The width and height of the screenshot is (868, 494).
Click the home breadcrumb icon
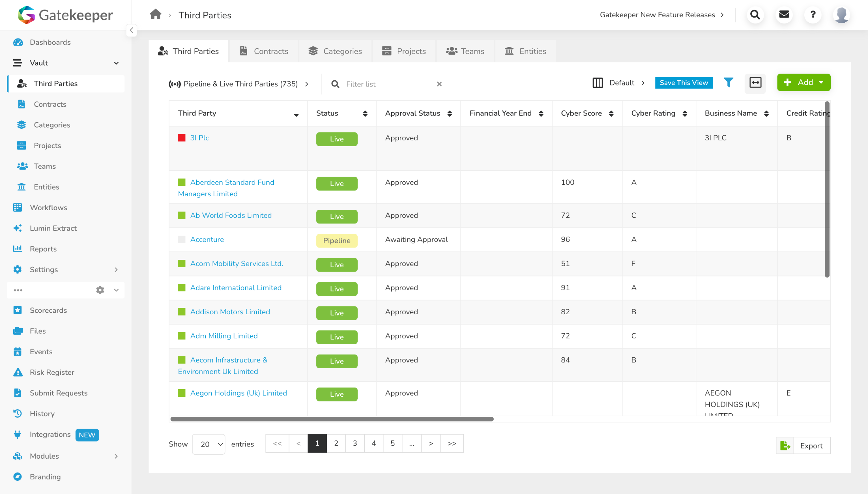155,15
